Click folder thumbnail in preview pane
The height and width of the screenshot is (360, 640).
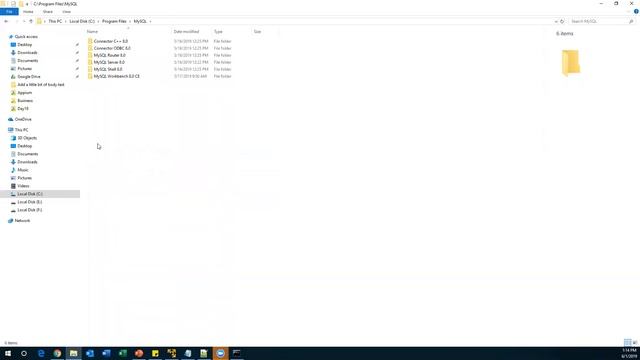(x=571, y=62)
